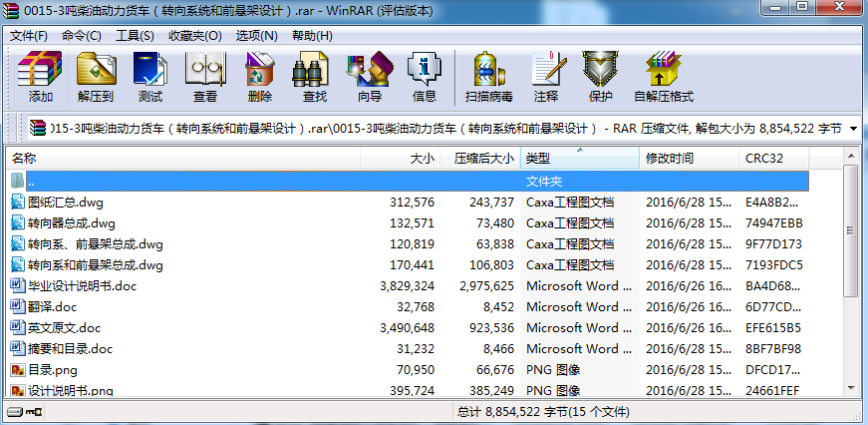868x425 pixels.
Task: Click the file list scroll-up arrow
Action: click(x=851, y=157)
